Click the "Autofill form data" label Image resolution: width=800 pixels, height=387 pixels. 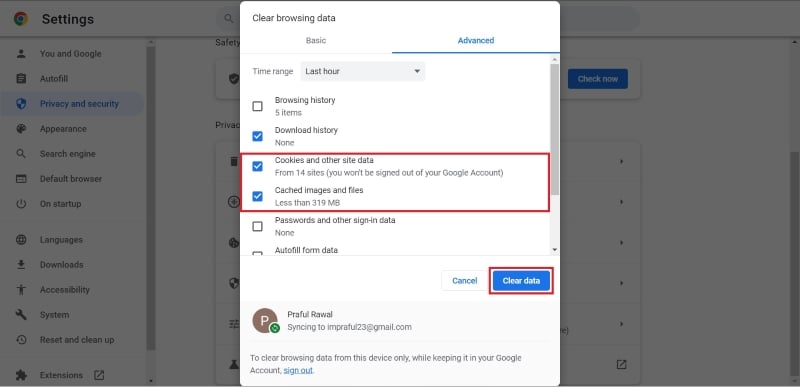306,250
